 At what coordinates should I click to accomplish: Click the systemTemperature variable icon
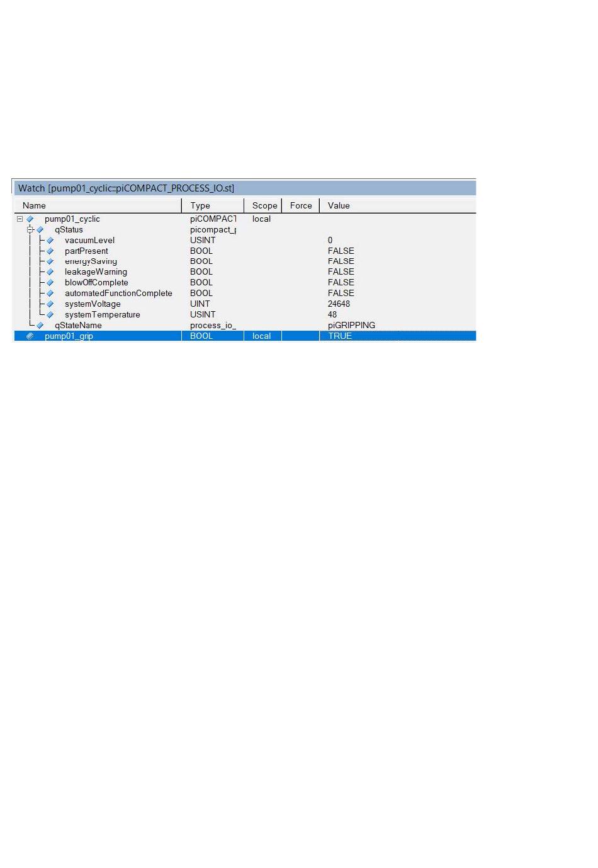50,315
